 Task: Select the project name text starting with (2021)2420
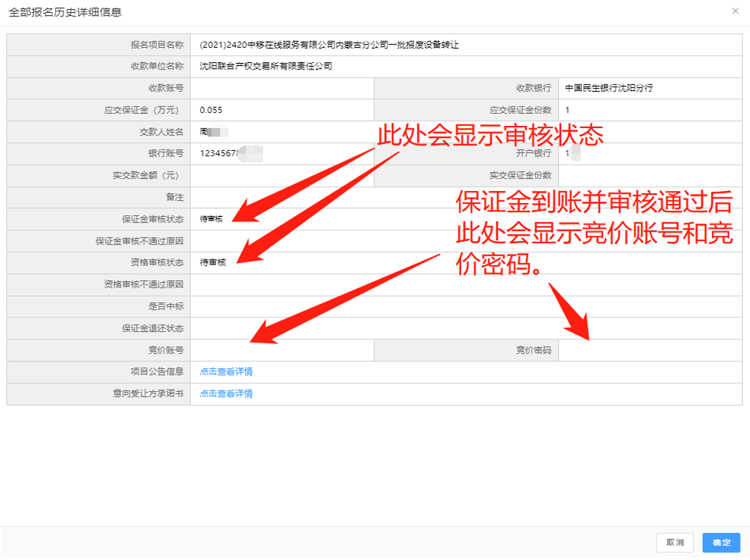(x=329, y=44)
